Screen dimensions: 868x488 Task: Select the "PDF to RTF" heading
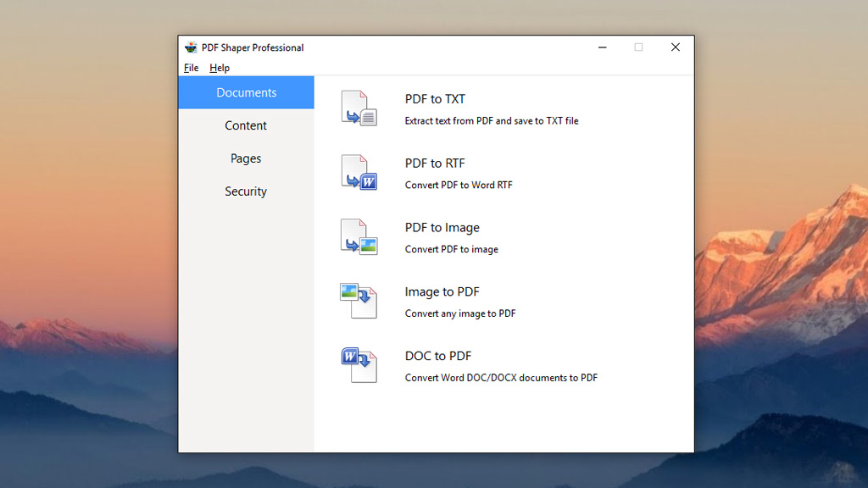coord(435,164)
